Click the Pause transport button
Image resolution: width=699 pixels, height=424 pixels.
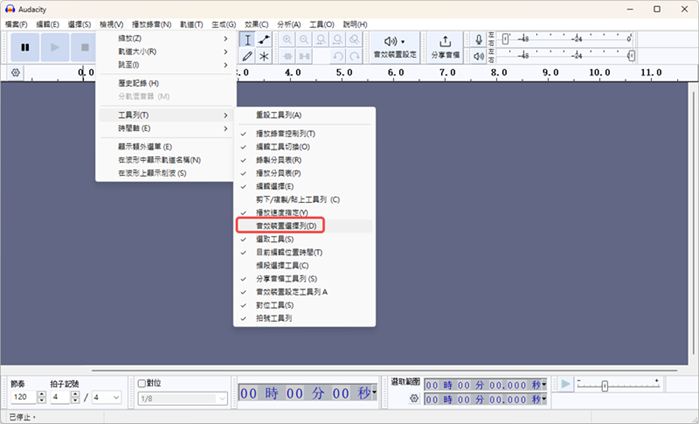pos(25,47)
